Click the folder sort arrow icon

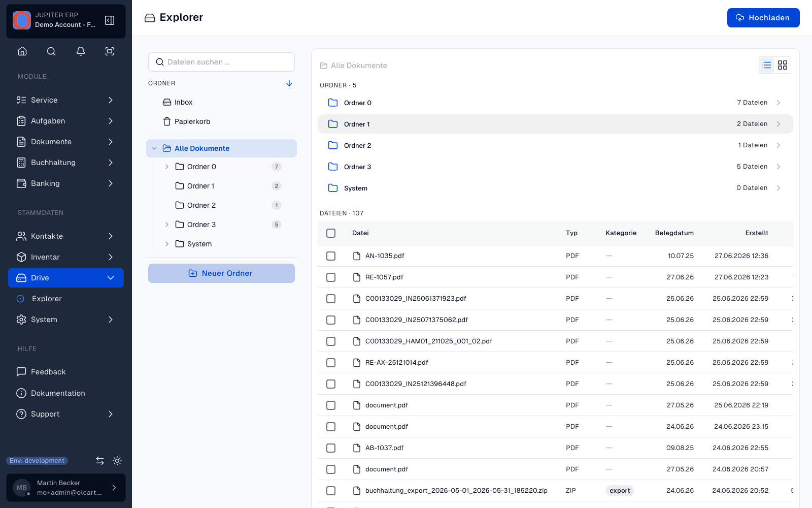point(289,83)
